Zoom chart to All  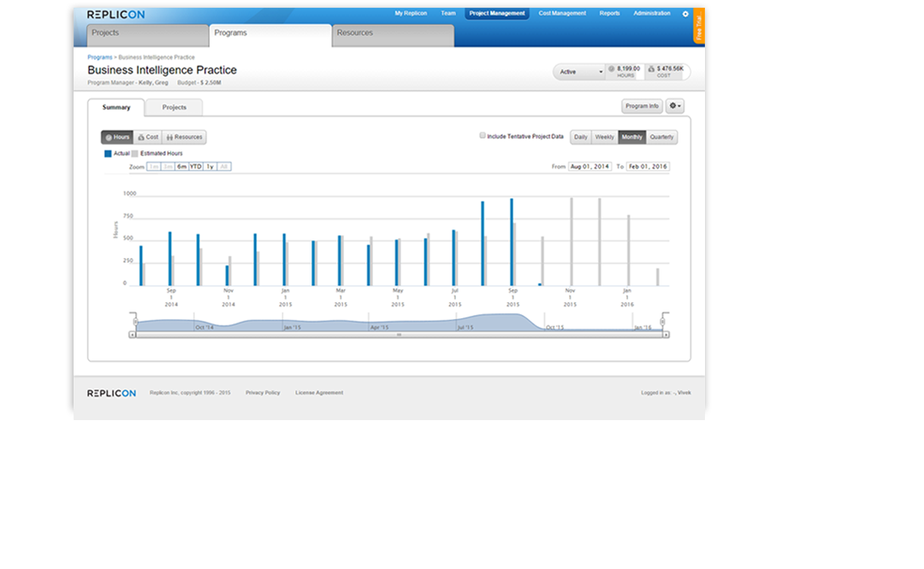(224, 167)
